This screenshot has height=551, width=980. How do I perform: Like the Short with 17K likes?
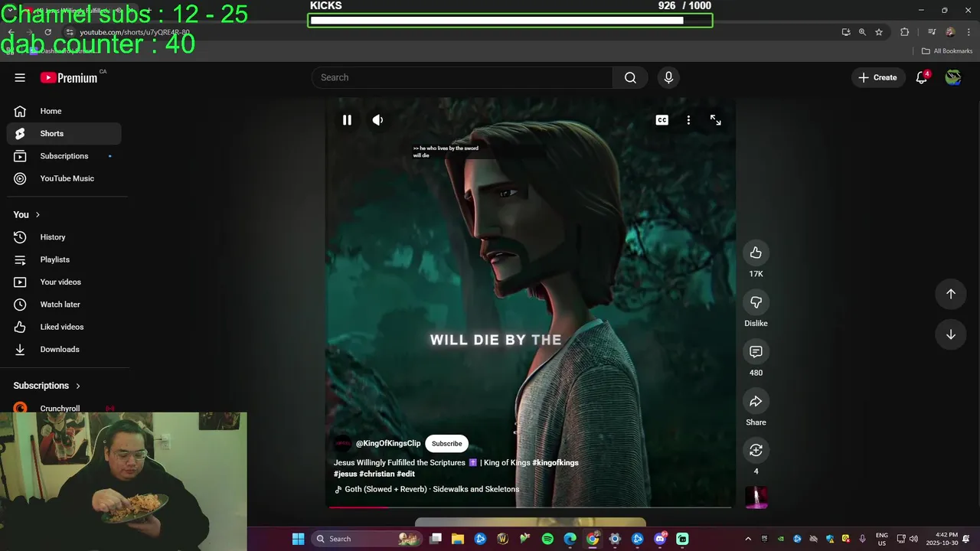tap(756, 253)
